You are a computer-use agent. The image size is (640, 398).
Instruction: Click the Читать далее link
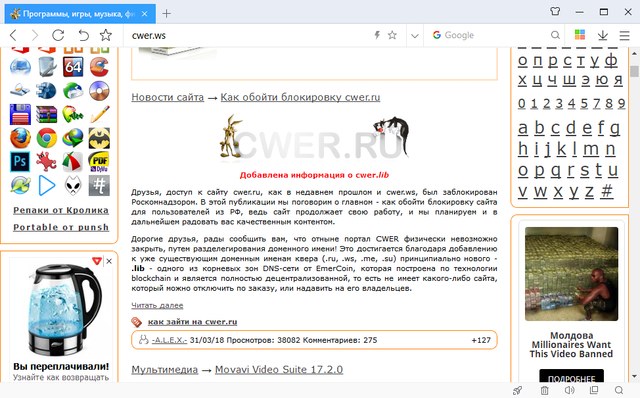coord(157,305)
